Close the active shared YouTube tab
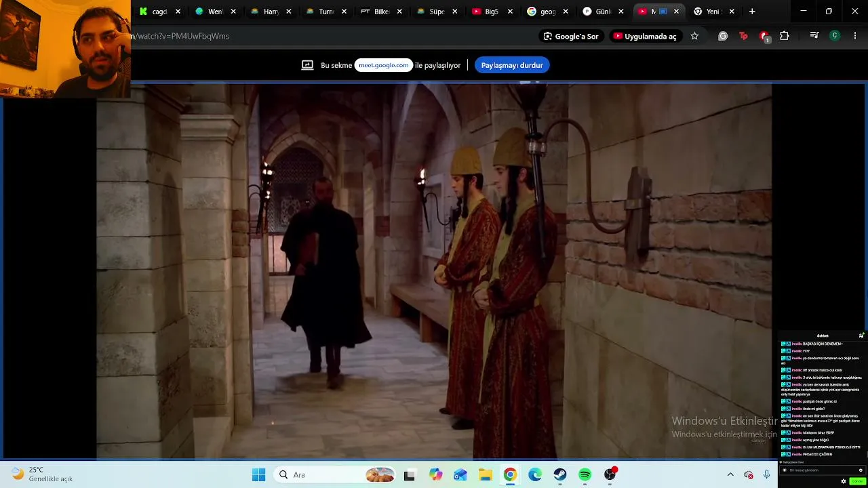This screenshot has height=488, width=868. click(x=676, y=12)
